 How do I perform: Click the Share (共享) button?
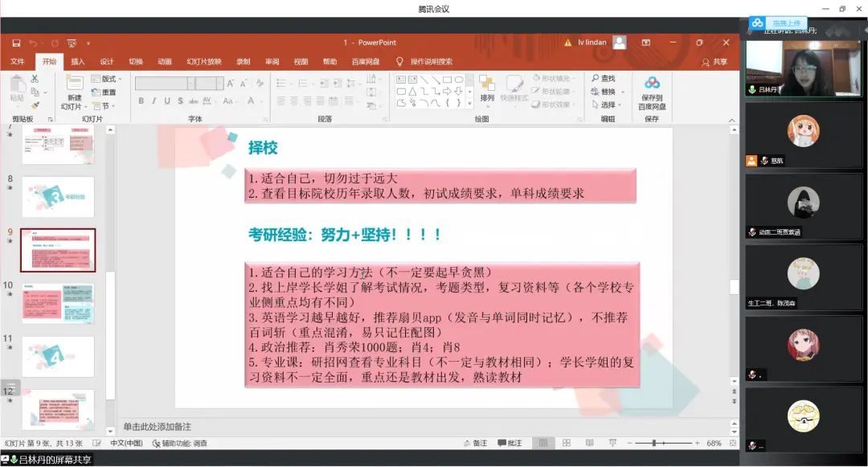tap(714, 62)
